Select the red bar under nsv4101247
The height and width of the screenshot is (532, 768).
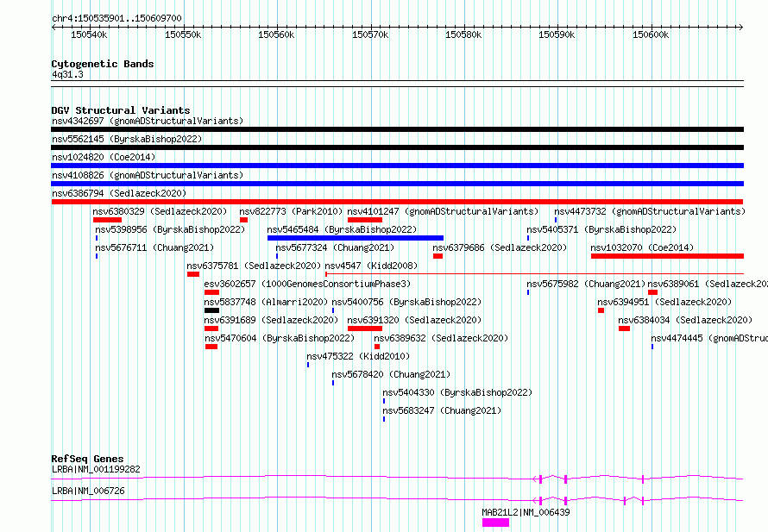click(x=365, y=220)
